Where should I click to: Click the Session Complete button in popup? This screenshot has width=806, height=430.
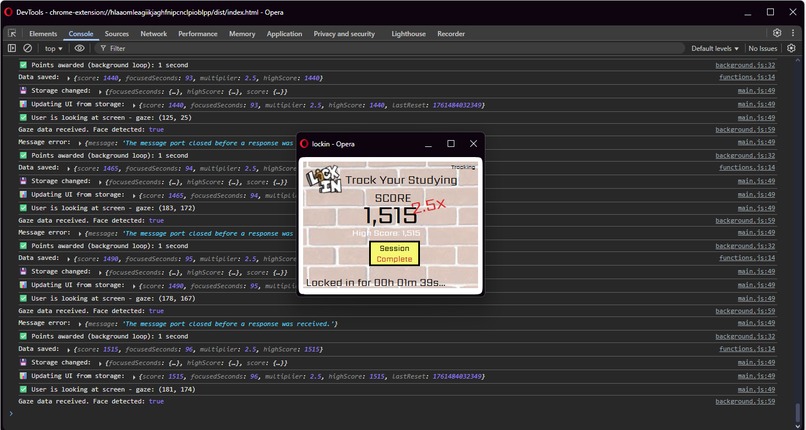394,253
